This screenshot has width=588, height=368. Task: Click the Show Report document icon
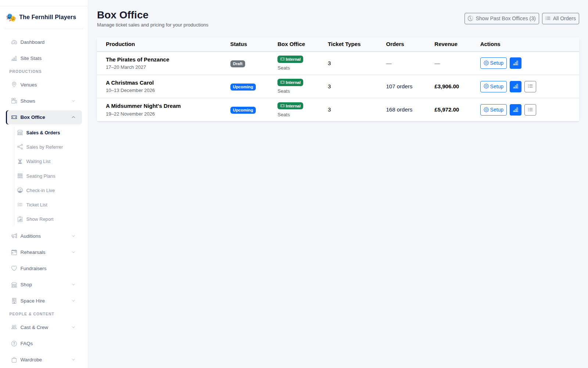click(x=20, y=219)
